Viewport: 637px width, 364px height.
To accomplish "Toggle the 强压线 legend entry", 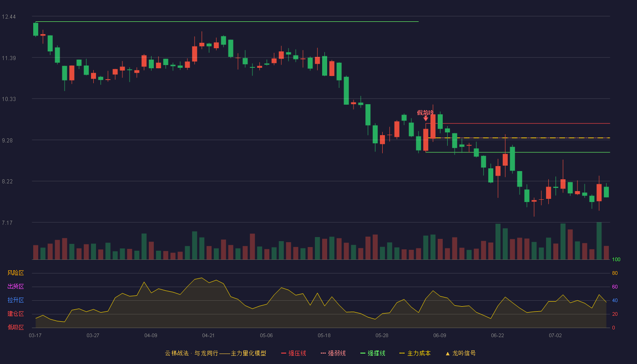I will point(293,353).
